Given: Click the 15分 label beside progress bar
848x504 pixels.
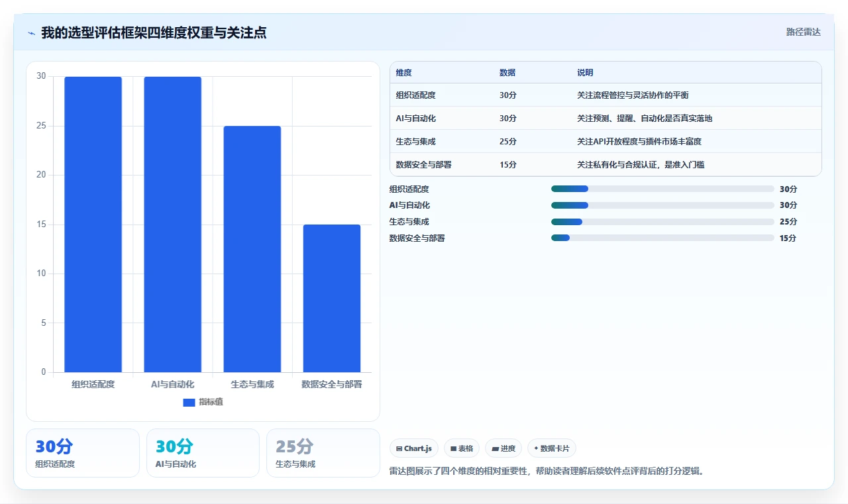Looking at the screenshot, I should (x=788, y=238).
